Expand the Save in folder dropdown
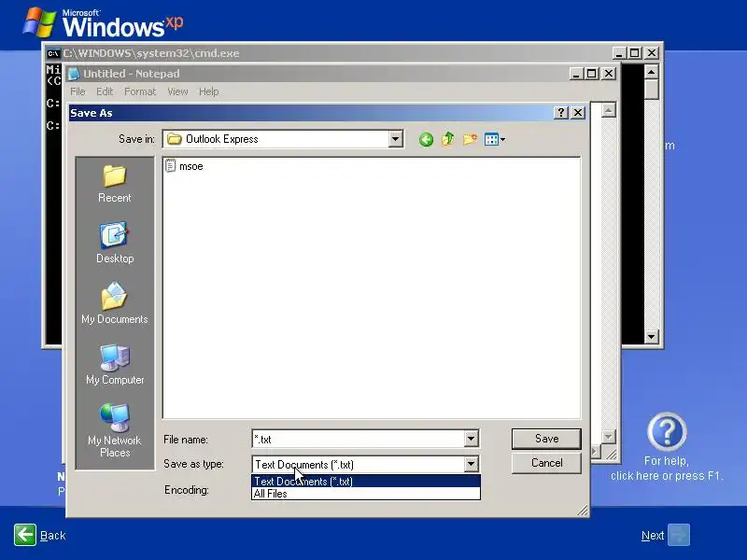Screen dimensions: 747x560 [x=395, y=139]
